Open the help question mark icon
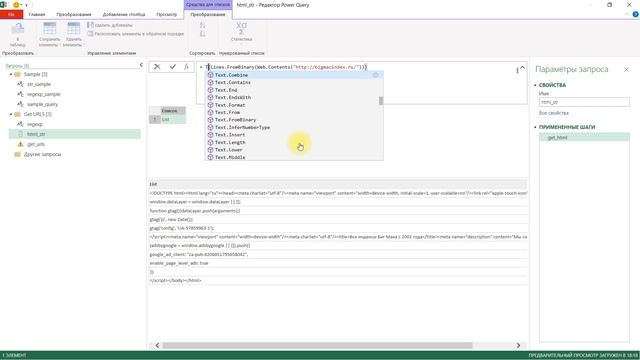640x360 pixels. (x=636, y=14)
